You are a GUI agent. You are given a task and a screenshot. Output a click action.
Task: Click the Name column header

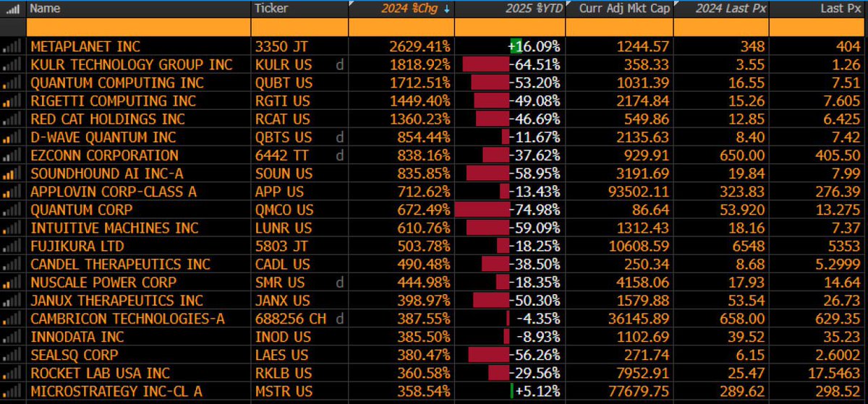pyautogui.click(x=46, y=9)
